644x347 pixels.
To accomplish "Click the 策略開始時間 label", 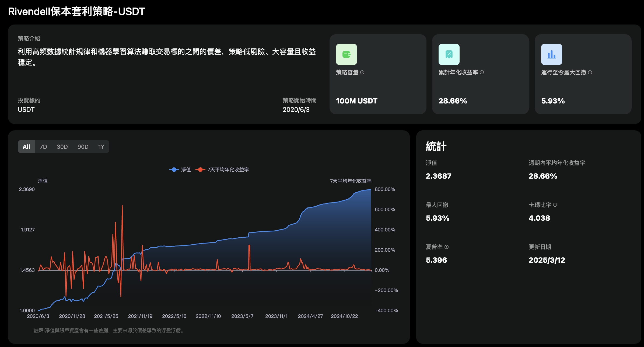I will pyautogui.click(x=299, y=100).
